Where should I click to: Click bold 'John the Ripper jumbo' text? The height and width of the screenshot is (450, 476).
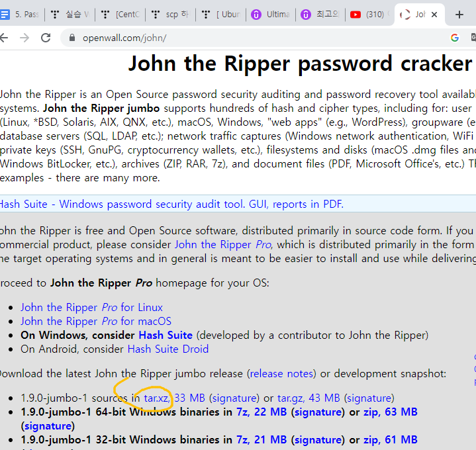tap(101, 109)
